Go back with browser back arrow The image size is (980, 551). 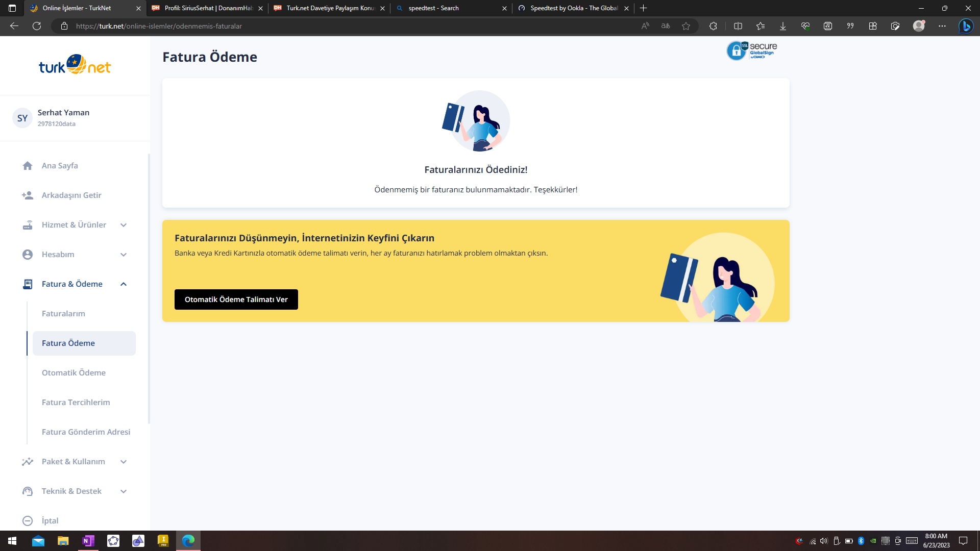pos(14,26)
